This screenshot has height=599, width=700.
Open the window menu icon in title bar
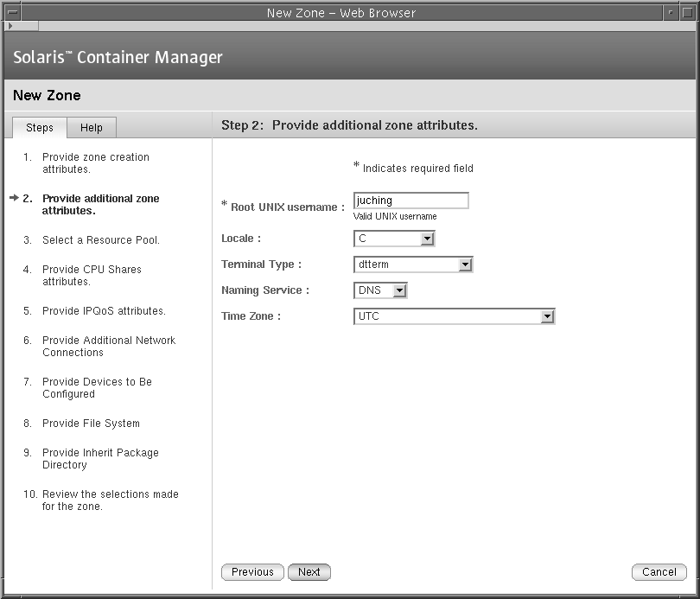pos(13,12)
